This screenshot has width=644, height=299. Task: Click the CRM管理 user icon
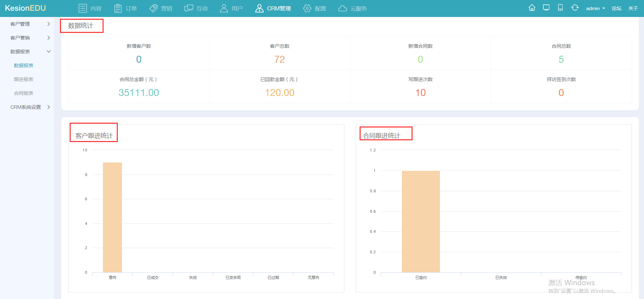[259, 8]
